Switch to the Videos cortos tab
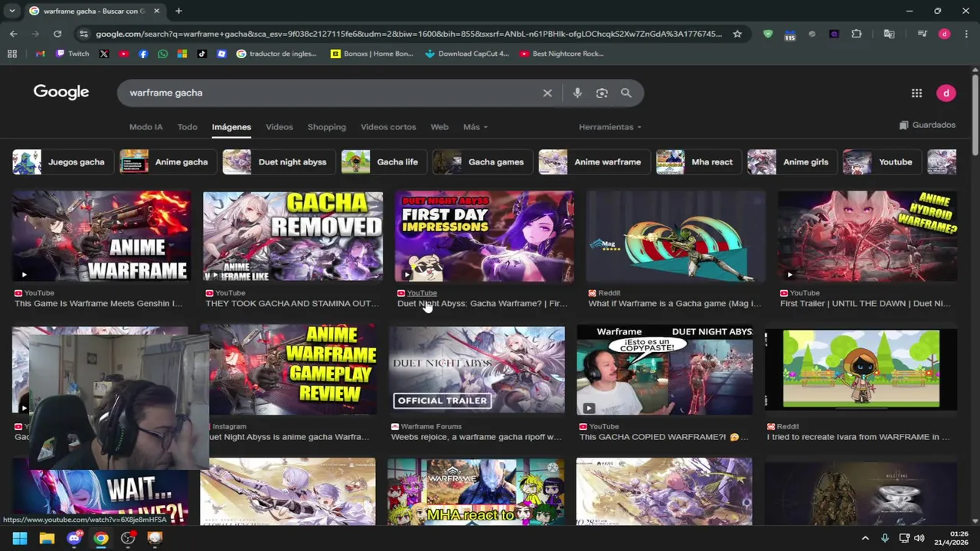Image resolution: width=980 pixels, height=551 pixels. [388, 127]
